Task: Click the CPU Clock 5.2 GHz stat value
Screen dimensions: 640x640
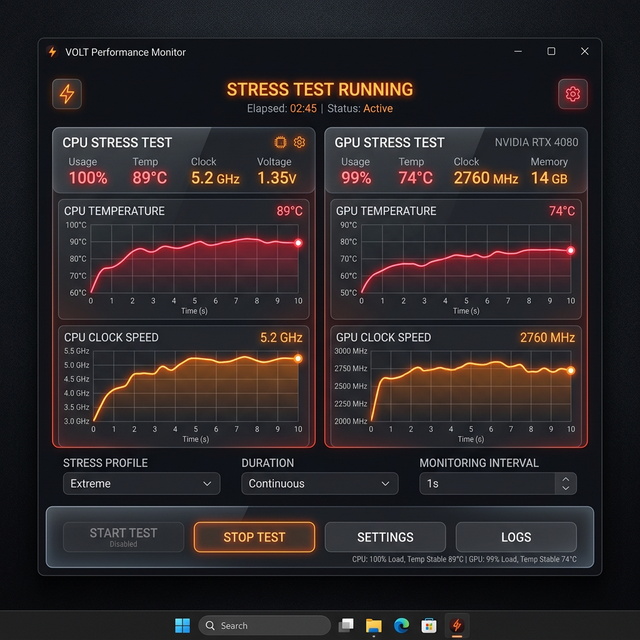Action: [x=215, y=178]
